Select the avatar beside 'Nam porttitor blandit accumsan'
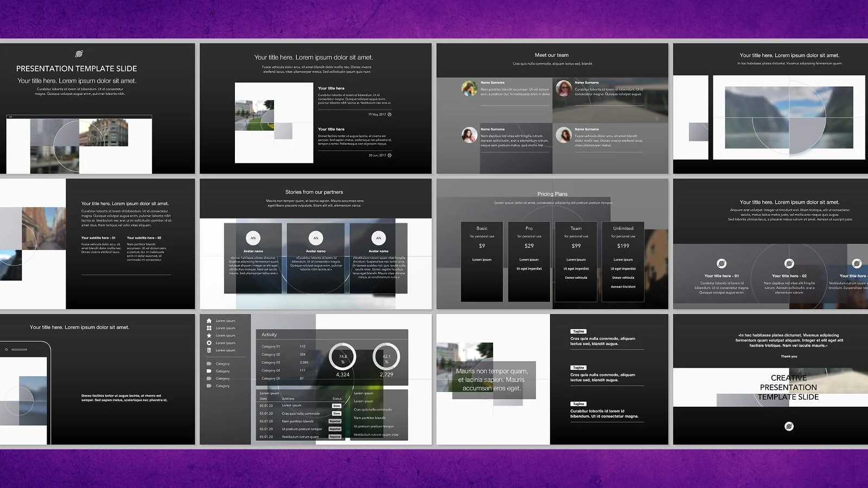Screen dimensions: 868x488 coord(469,88)
